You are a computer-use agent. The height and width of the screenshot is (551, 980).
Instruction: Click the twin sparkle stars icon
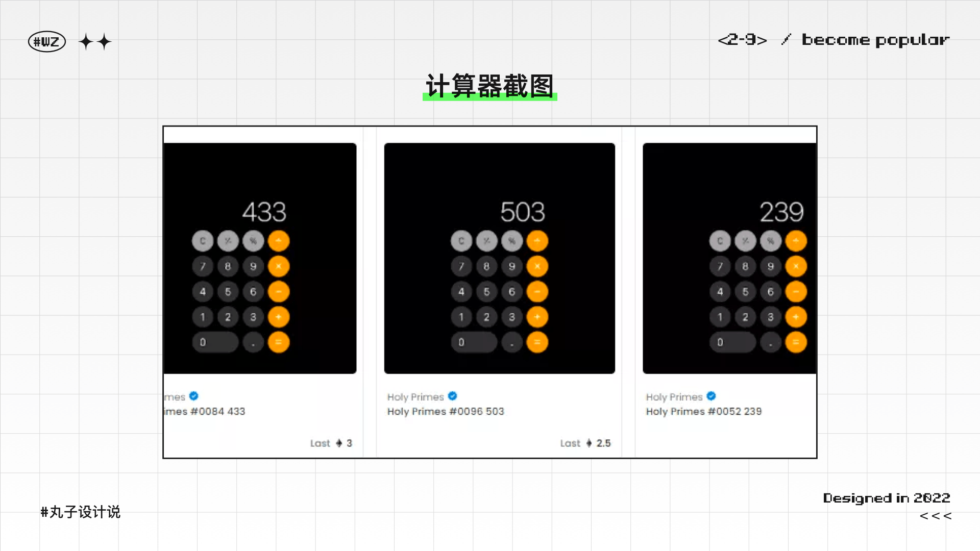(x=95, y=42)
